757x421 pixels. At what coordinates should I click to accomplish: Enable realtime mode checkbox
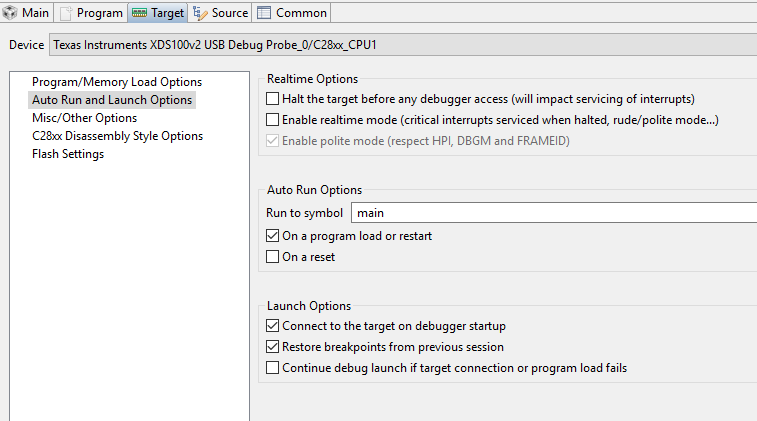273,120
